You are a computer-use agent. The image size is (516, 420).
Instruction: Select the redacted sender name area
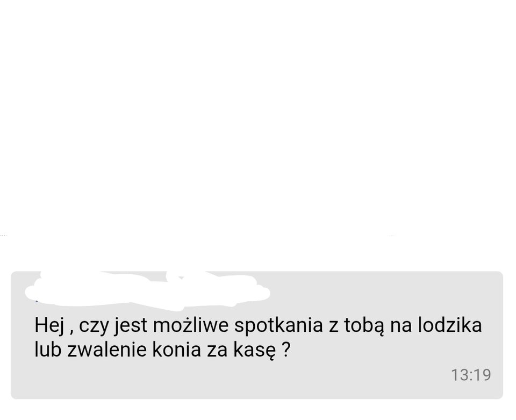pos(147,290)
